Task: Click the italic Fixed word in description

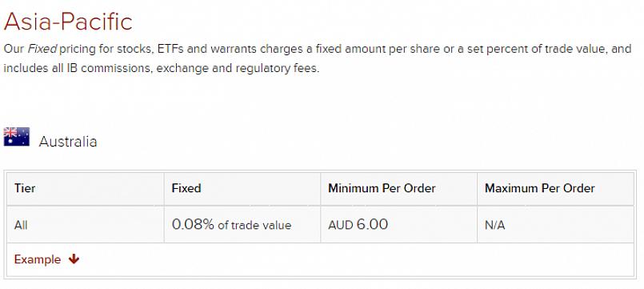Action: [42, 50]
